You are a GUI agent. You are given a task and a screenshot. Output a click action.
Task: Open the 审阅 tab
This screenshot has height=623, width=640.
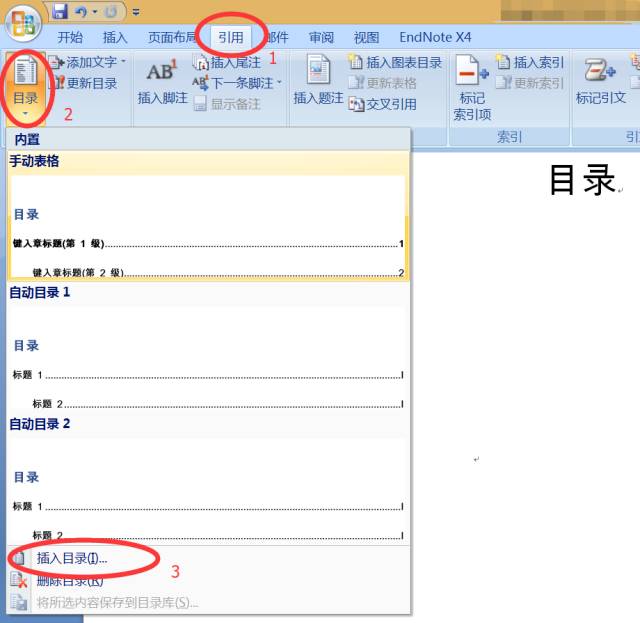321,37
